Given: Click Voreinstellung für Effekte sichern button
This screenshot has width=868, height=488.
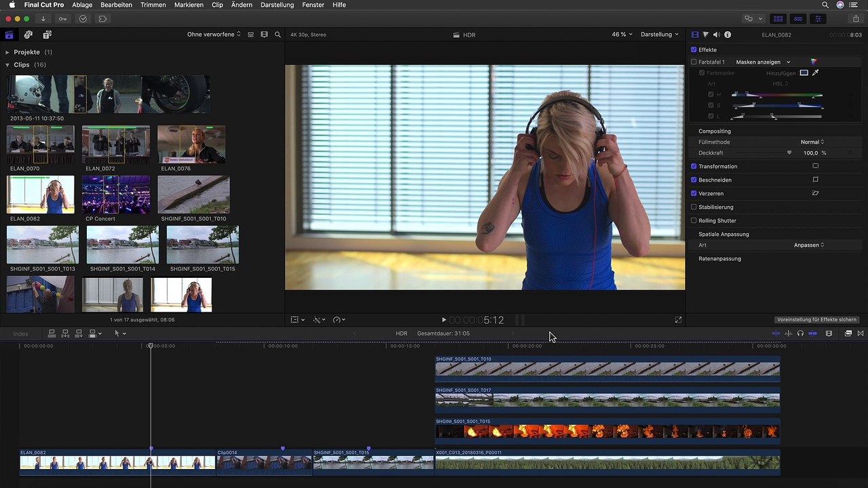Looking at the screenshot, I should click(x=818, y=320).
